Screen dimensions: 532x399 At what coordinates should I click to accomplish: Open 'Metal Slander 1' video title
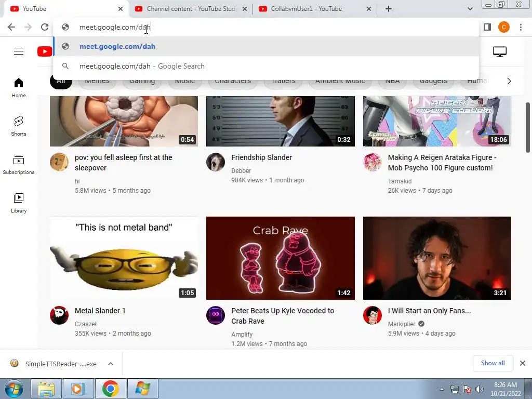tap(100, 311)
